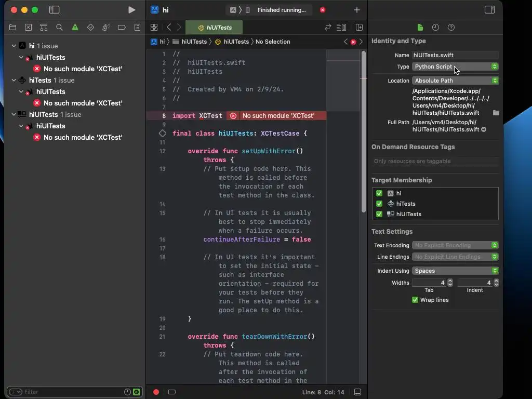Choose file location folder icon

pyautogui.click(x=496, y=113)
